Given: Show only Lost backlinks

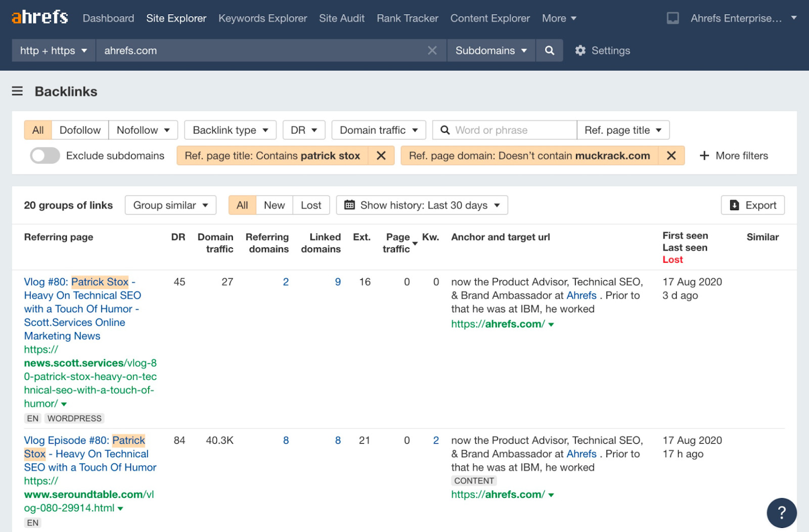Looking at the screenshot, I should point(310,205).
